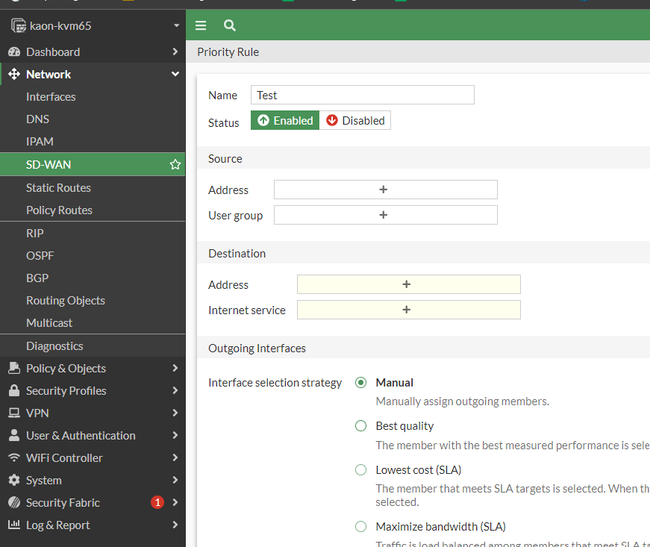Image resolution: width=650 pixels, height=547 pixels.
Task: Click the Dashboard gauge icon
Action: (x=14, y=52)
